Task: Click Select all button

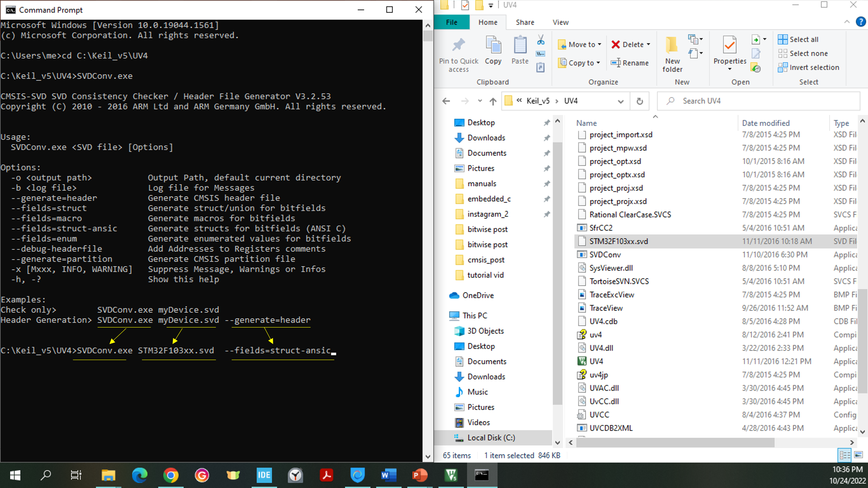Action: click(x=798, y=39)
